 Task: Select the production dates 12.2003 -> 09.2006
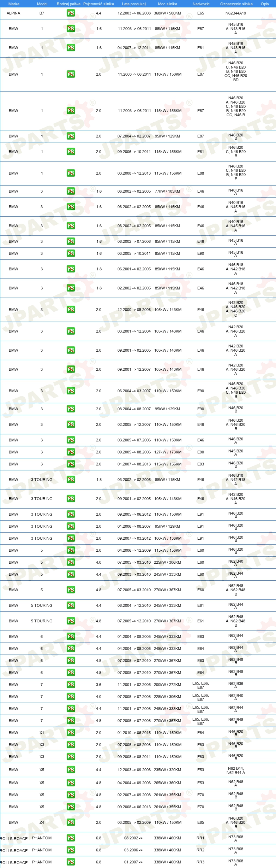(x=134, y=770)
